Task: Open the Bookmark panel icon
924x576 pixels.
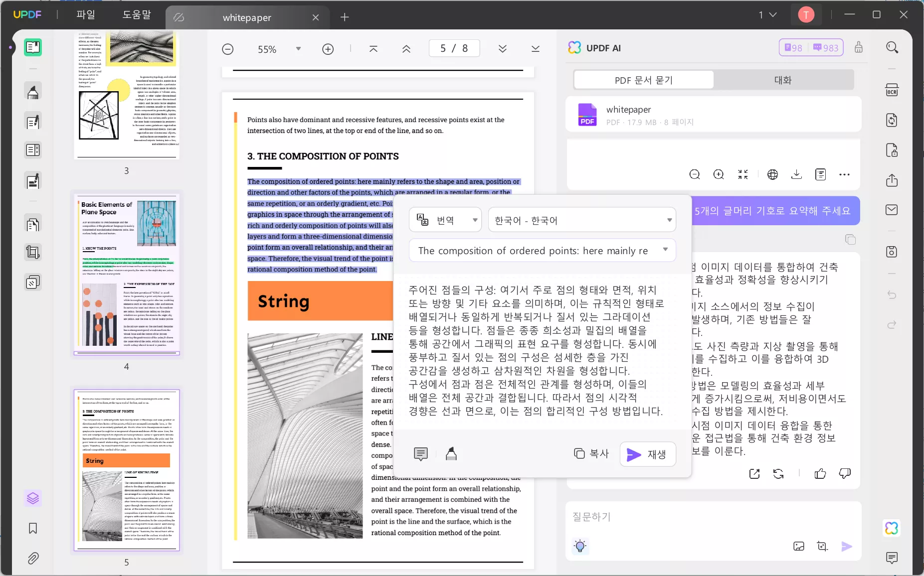Action: pyautogui.click(x=33, y=528)
